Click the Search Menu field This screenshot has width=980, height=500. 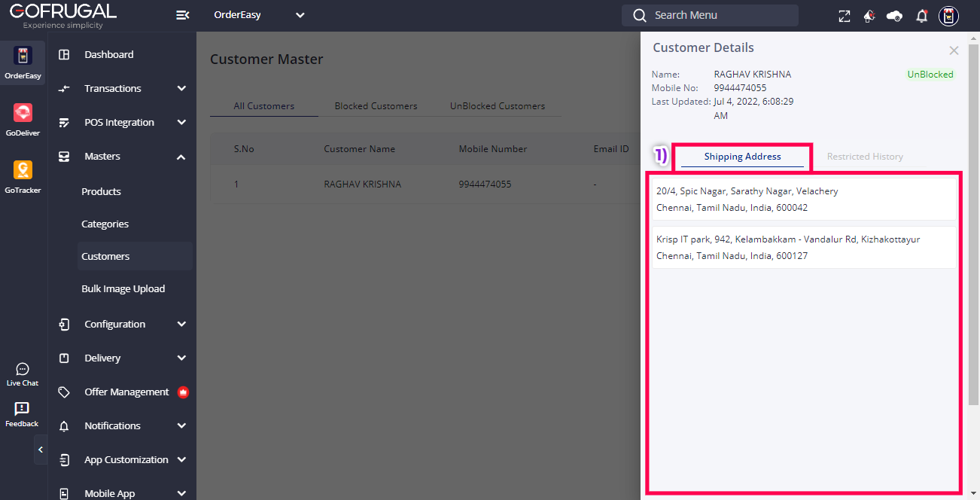[710, 15]
